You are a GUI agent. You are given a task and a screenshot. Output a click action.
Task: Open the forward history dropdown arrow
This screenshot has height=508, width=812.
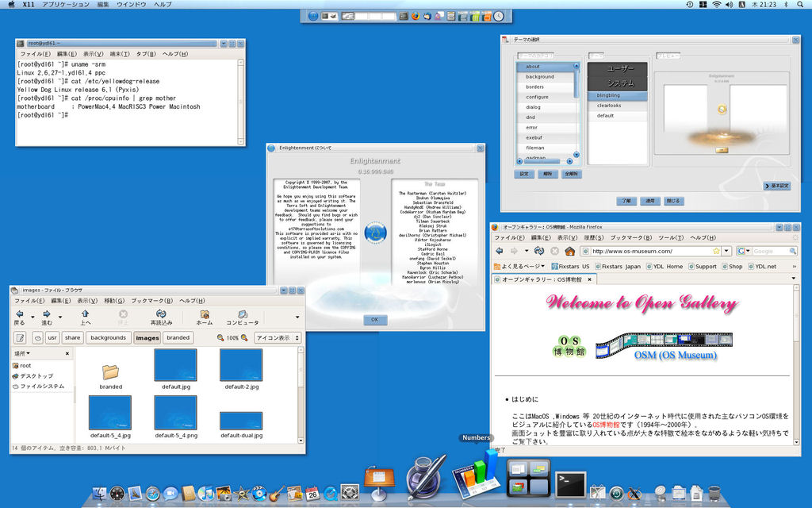[x=60, y=317]
